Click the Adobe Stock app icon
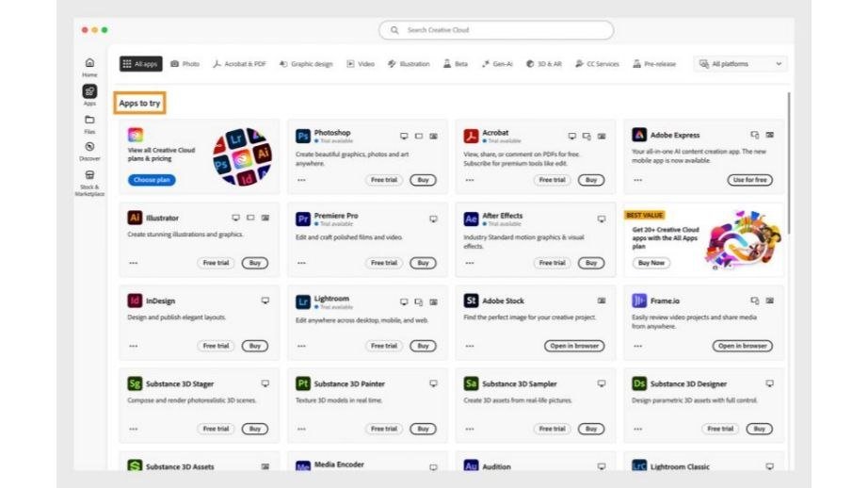The height and width of the screenshot is (488, 868). (471, 301)
